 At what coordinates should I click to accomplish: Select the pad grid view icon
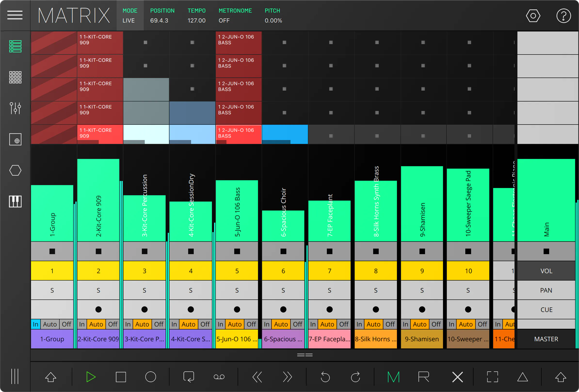(15, 77)
